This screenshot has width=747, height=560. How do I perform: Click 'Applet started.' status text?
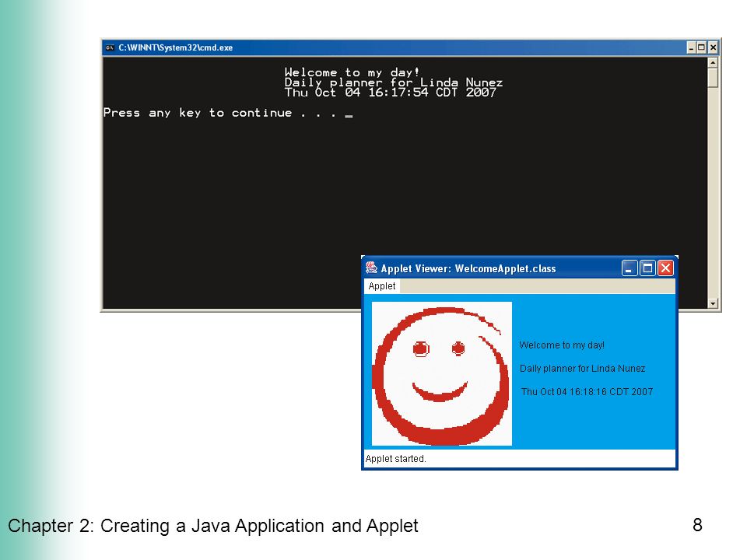pos(395,459)
